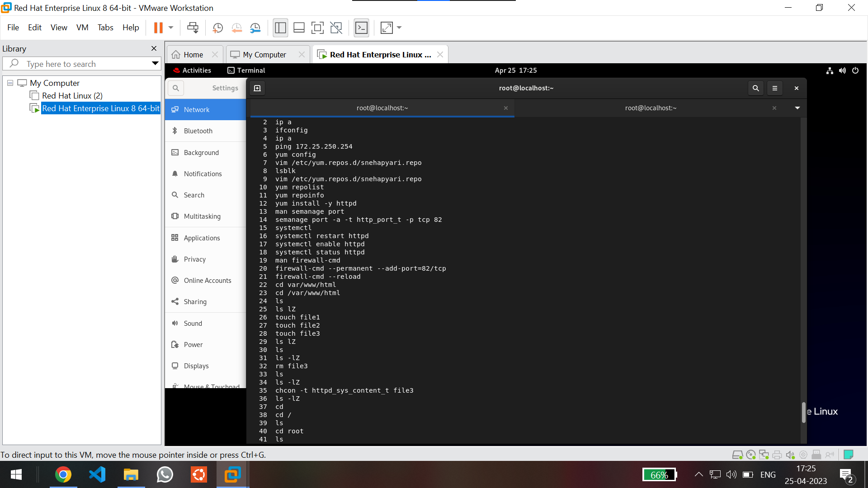The image size is (868, 488).
Task: Collapse the My Computer tree node
Action: (x=10, y=83)
